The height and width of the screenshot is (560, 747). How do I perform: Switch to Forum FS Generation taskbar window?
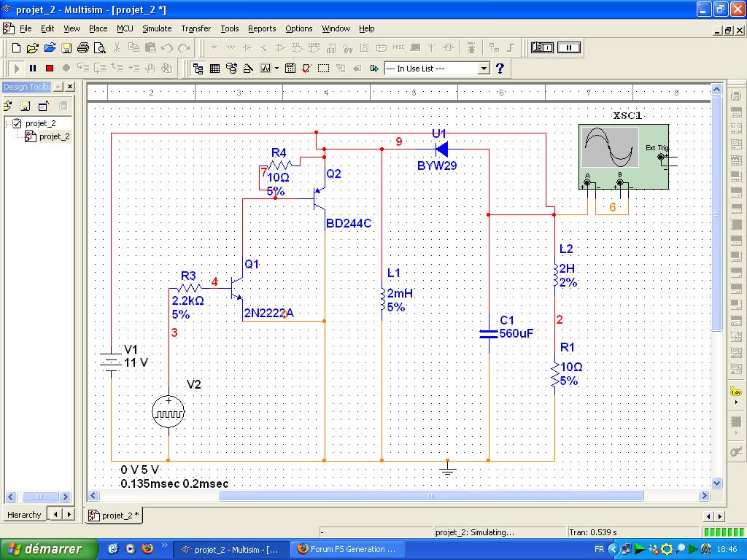[347, 549]
